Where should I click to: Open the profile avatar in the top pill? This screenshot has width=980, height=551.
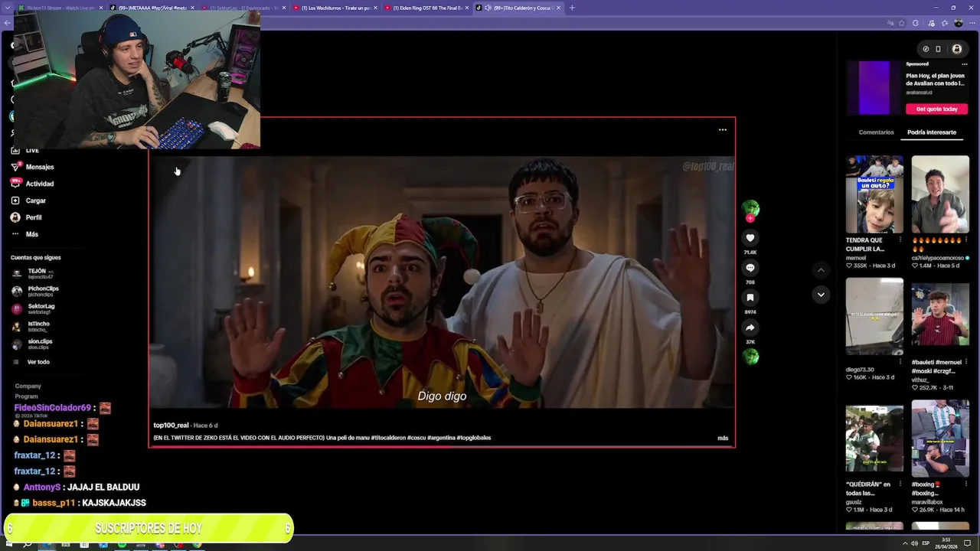pyautogui.click(x=957, y=49)
